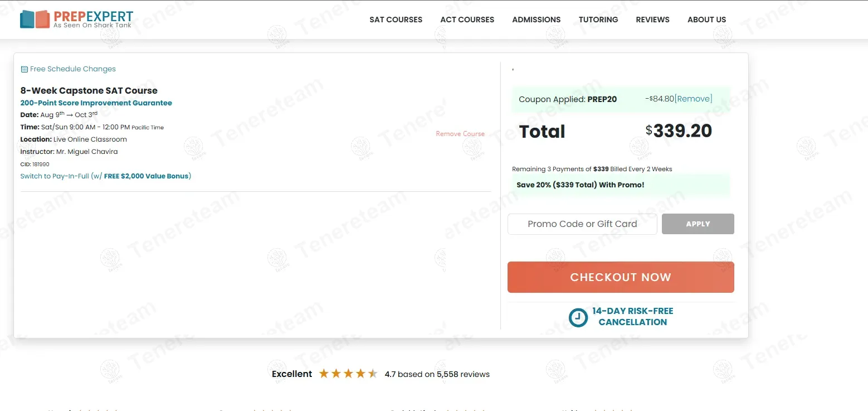The width and height of the screenshot is (868, 411).
Task: Open the 200-Point Score Improvement Guarantee link
Action: 96,103
